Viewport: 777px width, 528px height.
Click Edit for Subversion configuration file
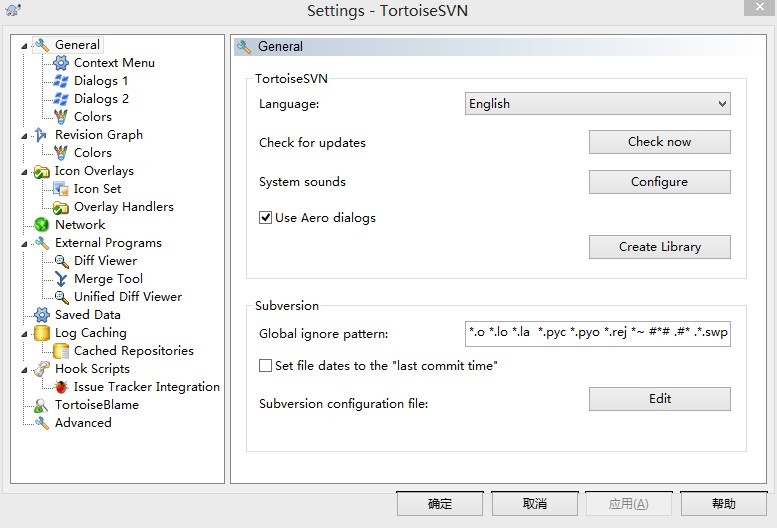660,399
